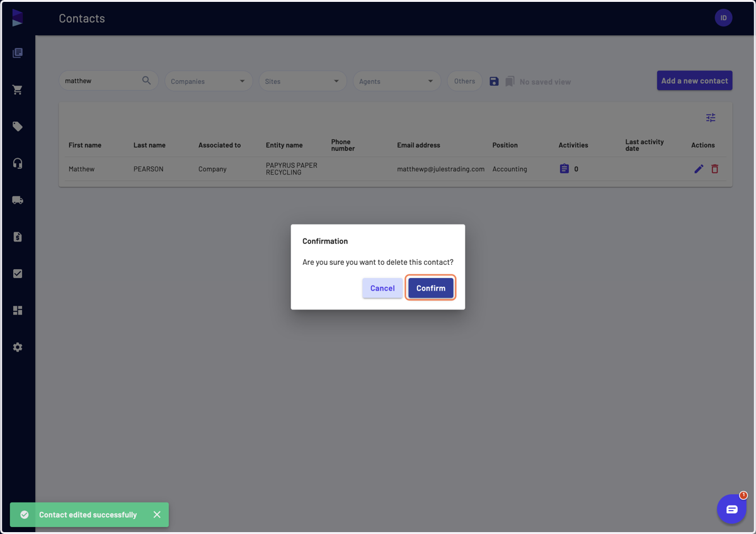Sort by Email address column header
Image resolution: width=756 pixels, height=534 pixels.
point(418,145)
